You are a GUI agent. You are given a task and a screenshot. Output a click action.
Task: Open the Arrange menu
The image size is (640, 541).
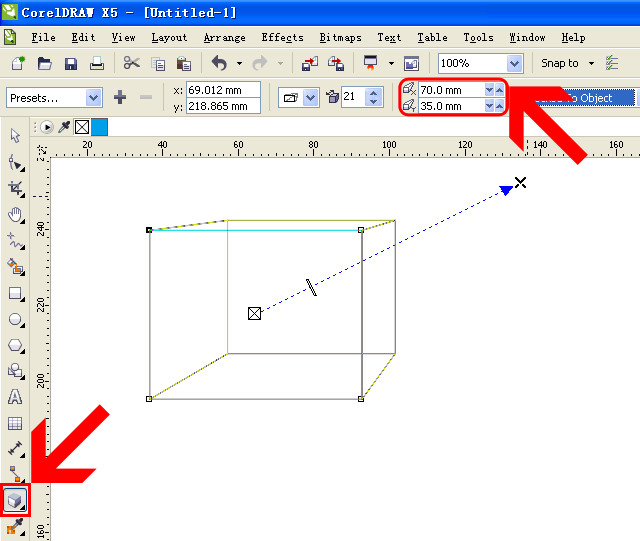tap(224, 38)
